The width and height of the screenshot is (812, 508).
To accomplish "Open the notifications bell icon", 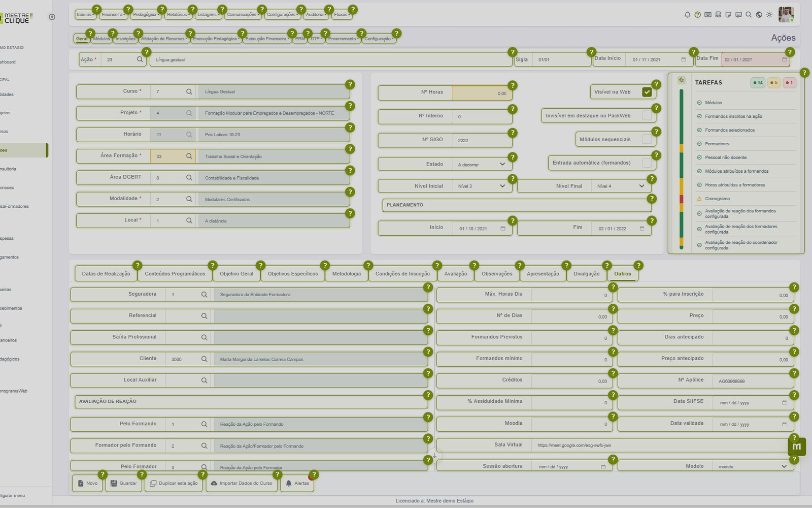I will [687, 15].
